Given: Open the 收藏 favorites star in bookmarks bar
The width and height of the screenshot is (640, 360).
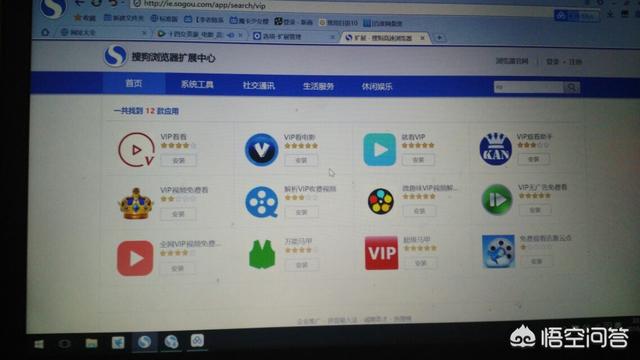Looking at the screenshot, I should 84,18.
